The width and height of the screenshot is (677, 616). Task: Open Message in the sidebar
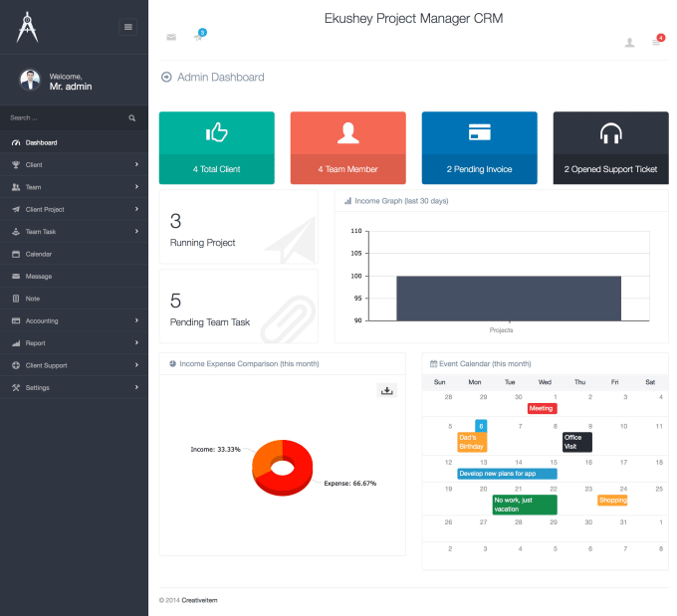[x=74, y=277]
